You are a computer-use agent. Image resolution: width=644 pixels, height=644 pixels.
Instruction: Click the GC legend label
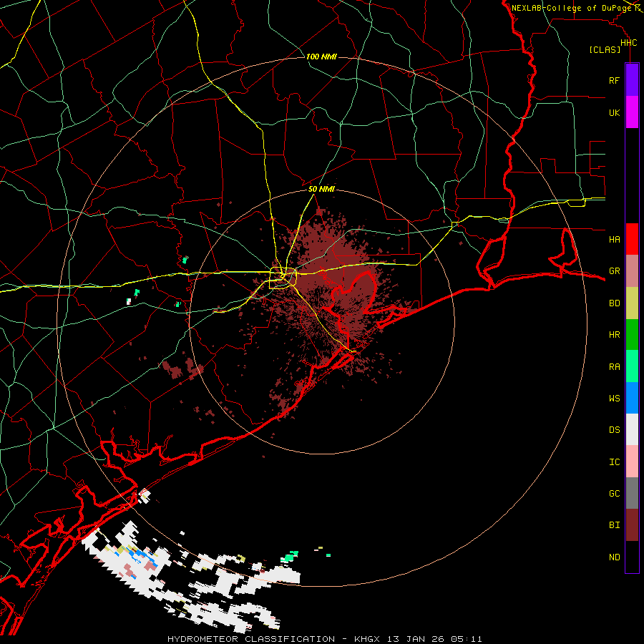[x=614, y=494]
